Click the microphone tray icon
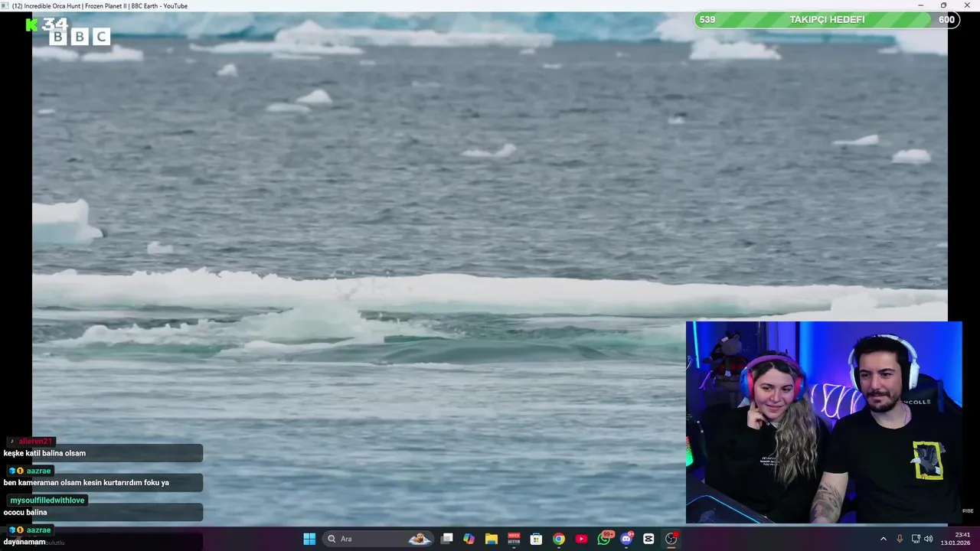Screen dimensions: 980x551 (x=900, y=539)
